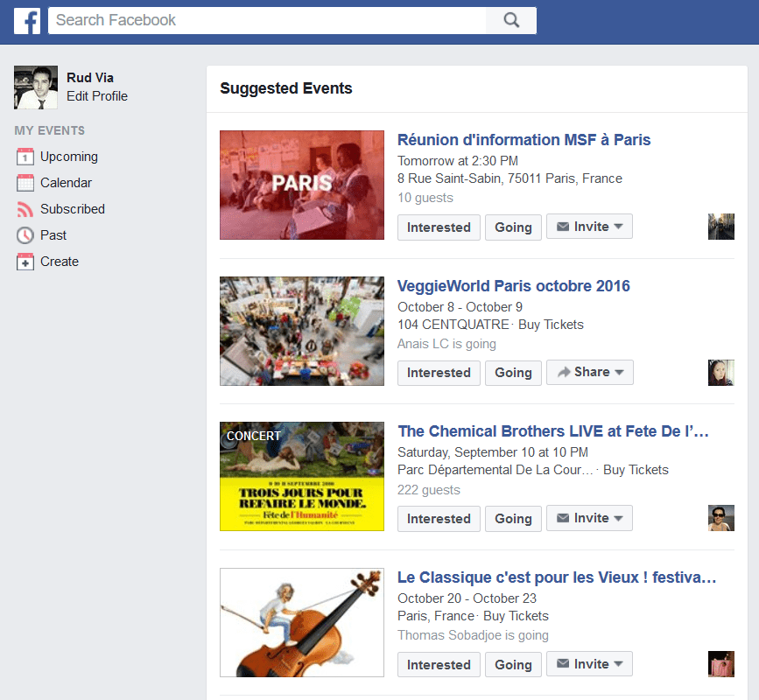Click Buy Tickets for Chemical Brothers event
759x700 pixels.
pos(636,470)
